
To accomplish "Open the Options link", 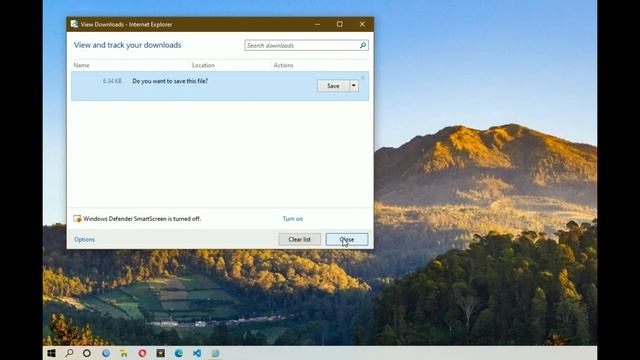I will [x=84, y=239].
